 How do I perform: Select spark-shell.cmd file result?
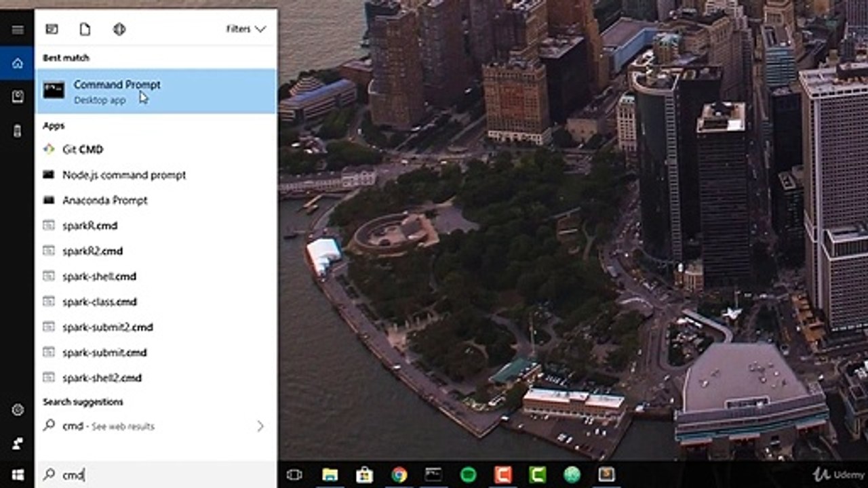[156, 277]
